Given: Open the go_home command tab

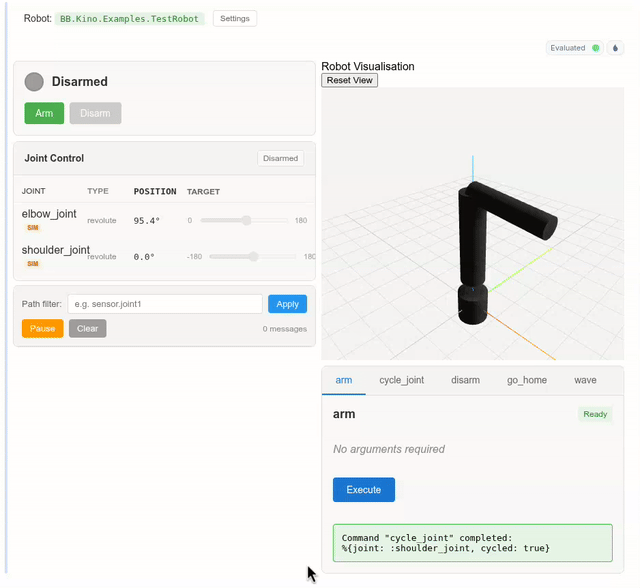Looking at the screenshot, I should [x=526, y=380].
